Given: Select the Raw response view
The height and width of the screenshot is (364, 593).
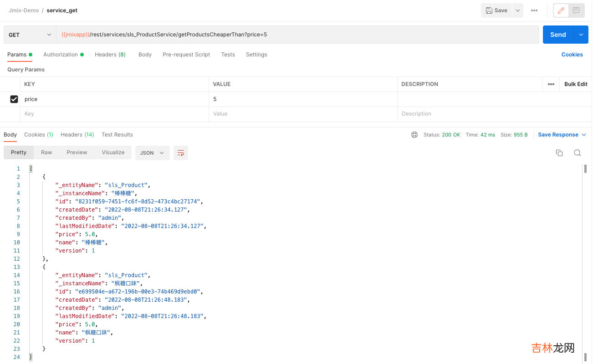Looking at the screenshot, I should coord(46,152).
